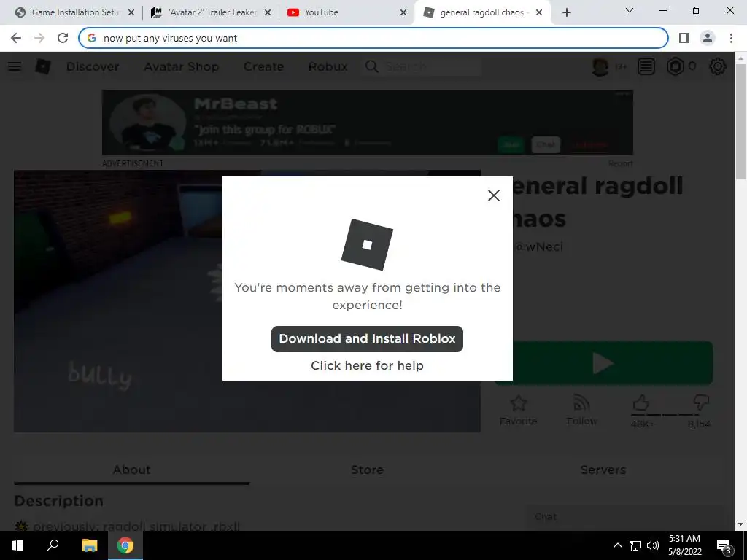Click the thumbs down dislike icon
Image resolution: width=747 pixels, height=560 pixels.
(x=701, y=402)
